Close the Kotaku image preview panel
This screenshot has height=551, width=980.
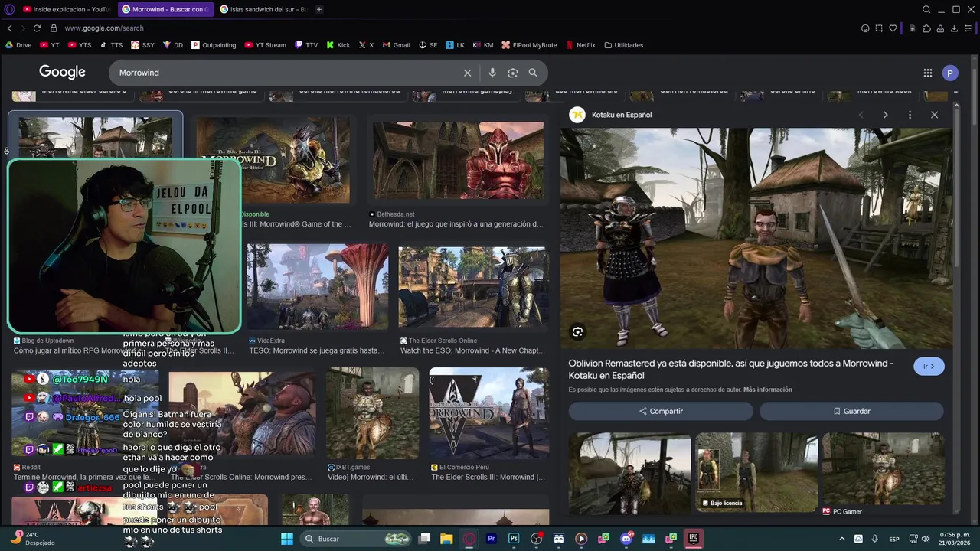click(934, 115)
